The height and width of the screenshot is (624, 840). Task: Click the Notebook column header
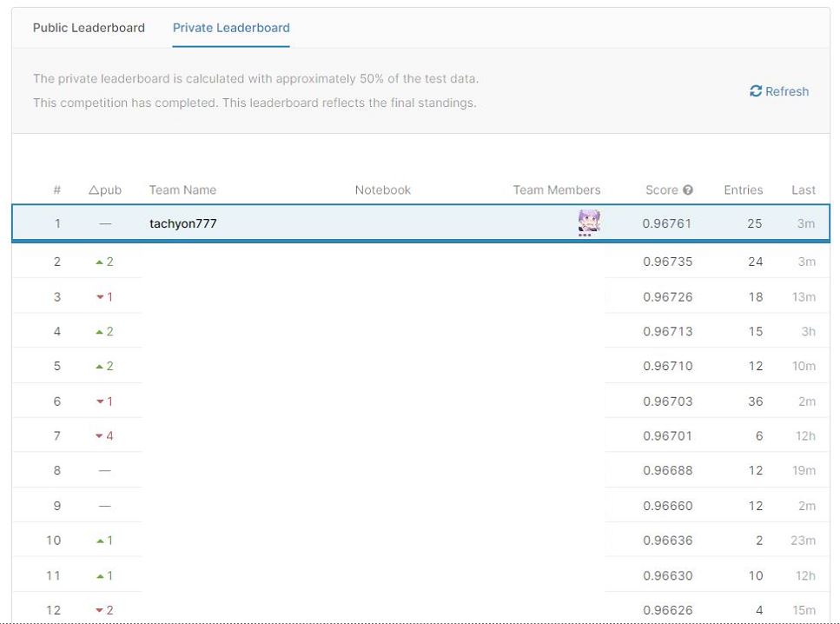coord(383,189)
